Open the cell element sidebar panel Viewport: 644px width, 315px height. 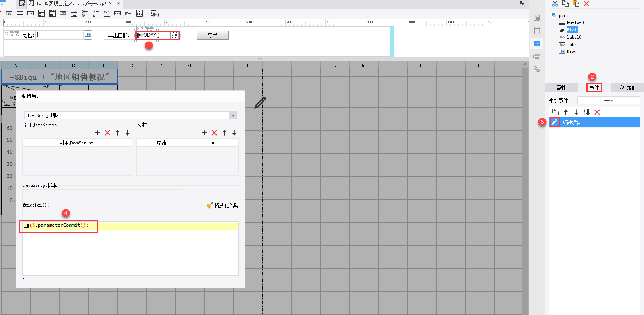click(x=537, y=5)
